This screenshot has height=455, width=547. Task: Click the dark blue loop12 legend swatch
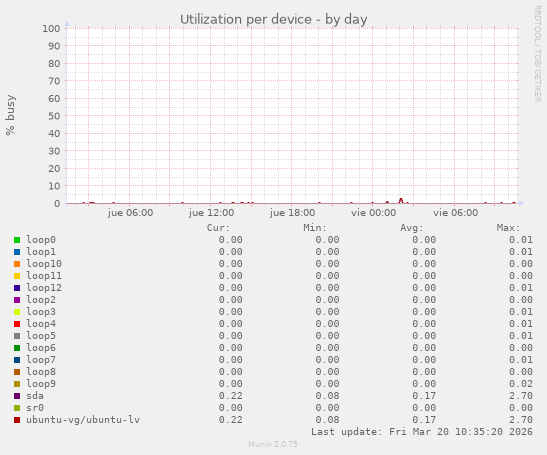point(17,288)
